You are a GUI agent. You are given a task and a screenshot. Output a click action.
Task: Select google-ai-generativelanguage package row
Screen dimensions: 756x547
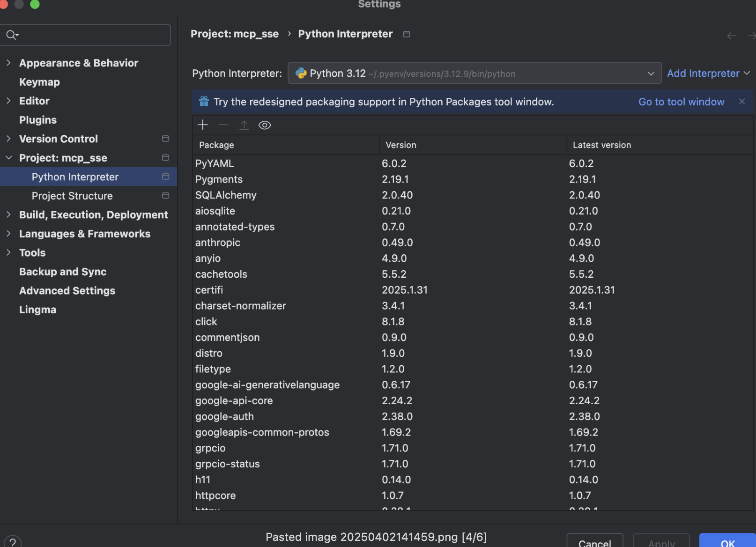(473, 385)
